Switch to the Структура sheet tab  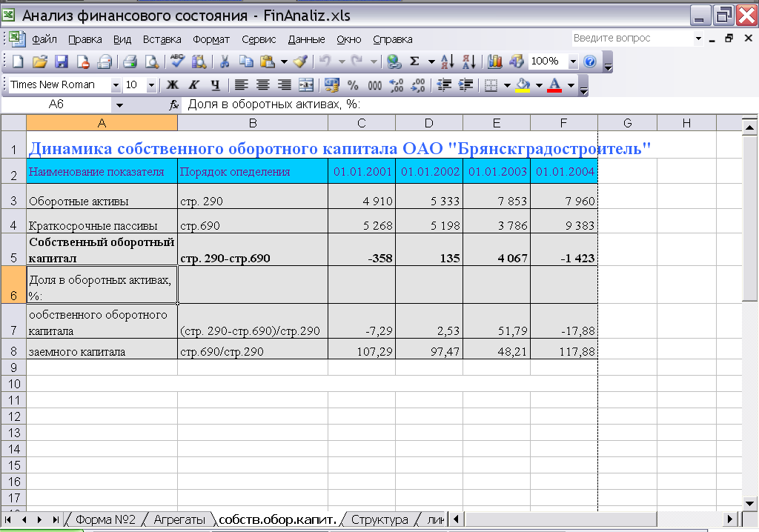(x=379, y=520)
